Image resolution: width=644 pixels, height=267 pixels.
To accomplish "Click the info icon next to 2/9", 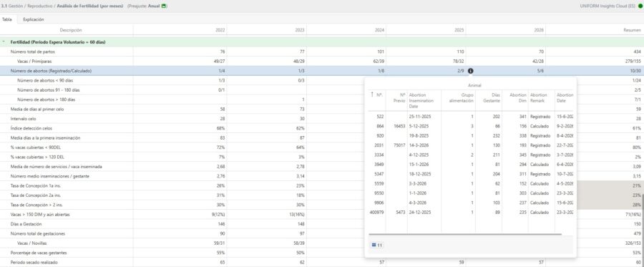I will pyautogui.click(x=470, y=71).
